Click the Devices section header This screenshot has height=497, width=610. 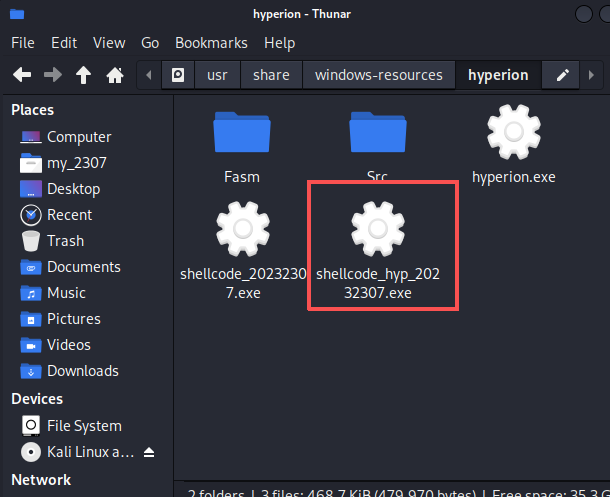37,399
